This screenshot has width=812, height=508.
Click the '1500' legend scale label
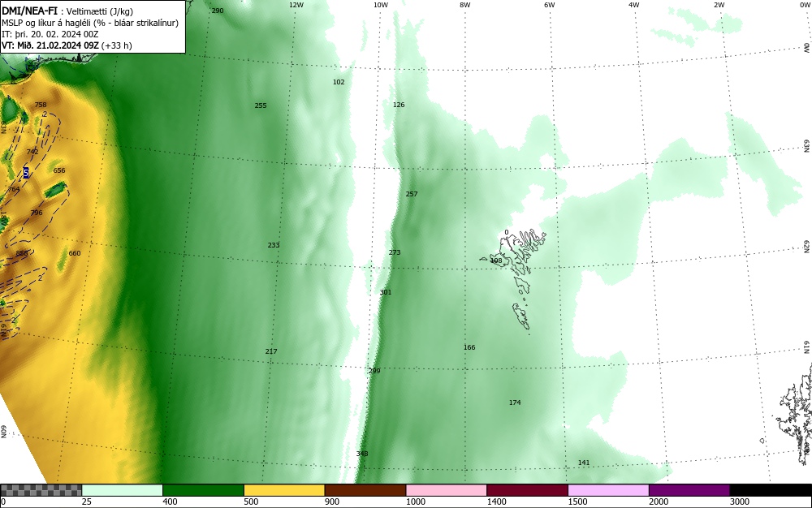point(577,502)
